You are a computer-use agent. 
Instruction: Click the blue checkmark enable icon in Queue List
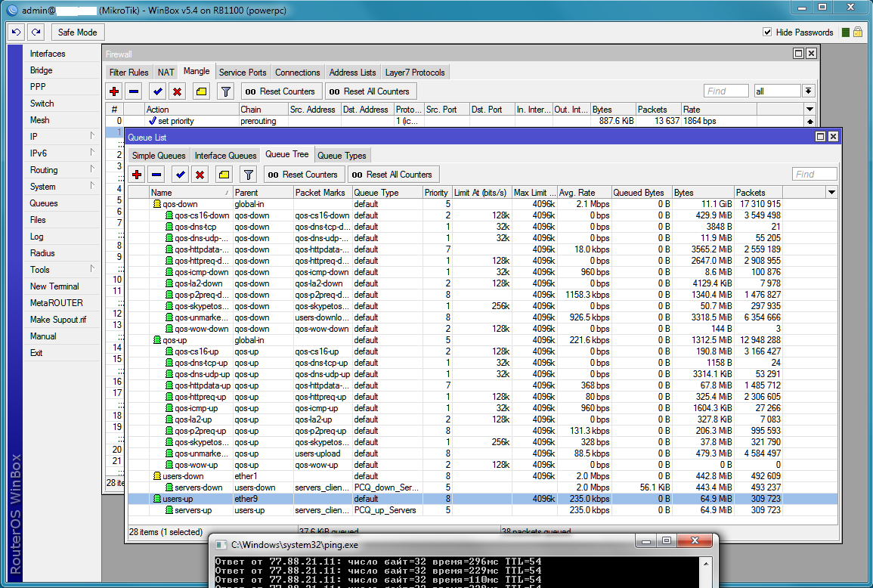(x=180, y=175)
